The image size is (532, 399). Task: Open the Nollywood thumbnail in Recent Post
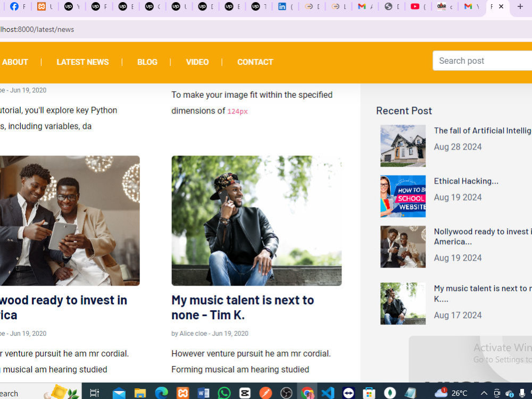coord(403,247)
